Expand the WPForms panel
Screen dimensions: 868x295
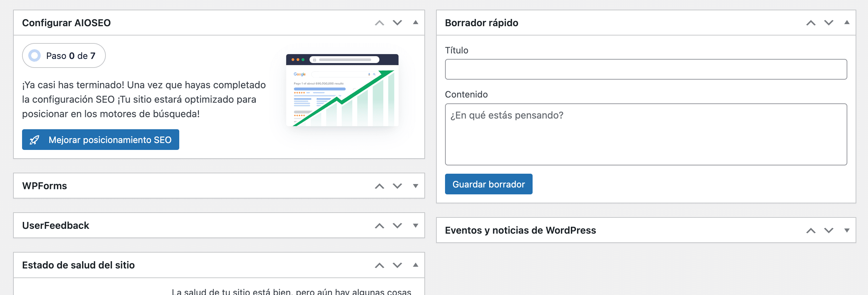(x=415, y=186)
